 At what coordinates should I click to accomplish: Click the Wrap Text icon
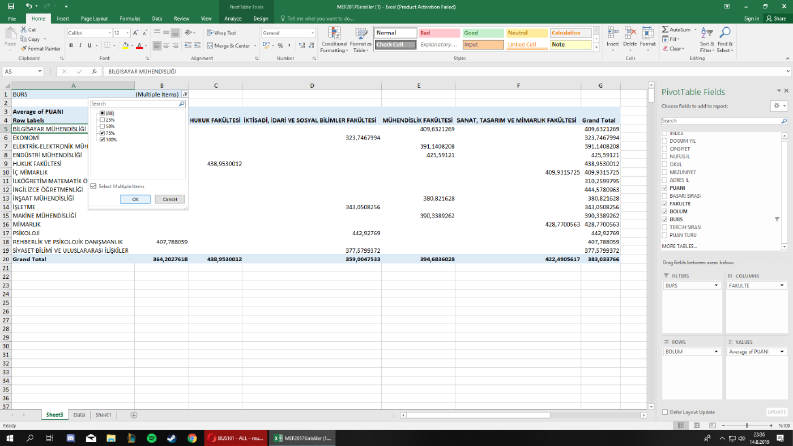(210, 33)
